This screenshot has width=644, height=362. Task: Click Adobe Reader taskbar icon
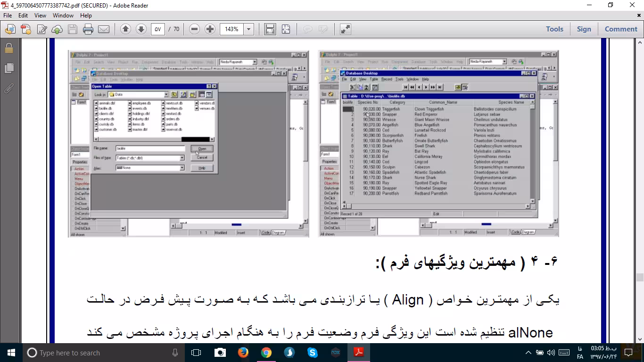pos(359,353)
